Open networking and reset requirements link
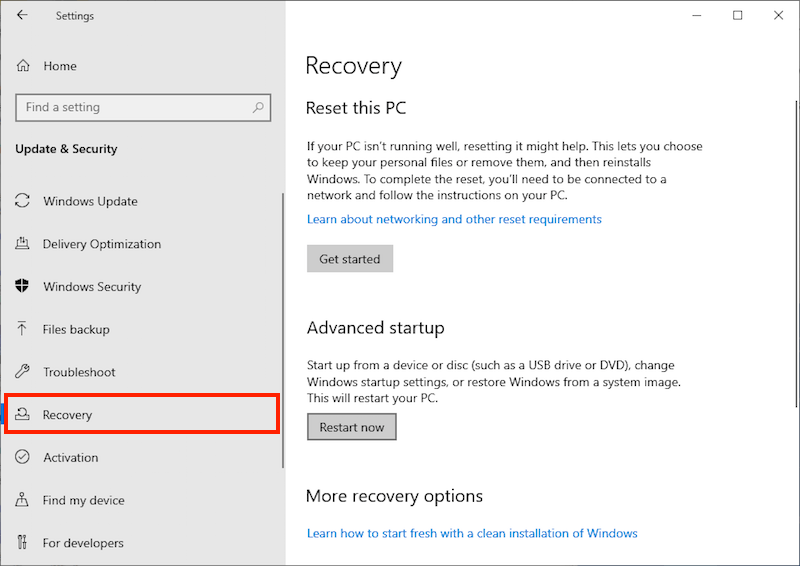Viewport: 800px width, 566px height. (454, 219)
